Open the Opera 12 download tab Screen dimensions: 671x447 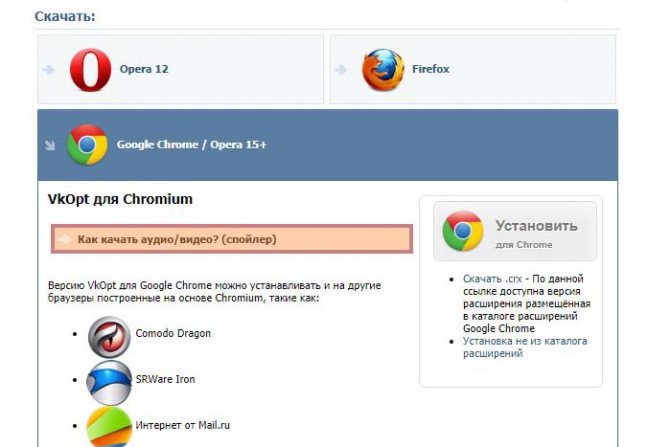pos(181,69)
